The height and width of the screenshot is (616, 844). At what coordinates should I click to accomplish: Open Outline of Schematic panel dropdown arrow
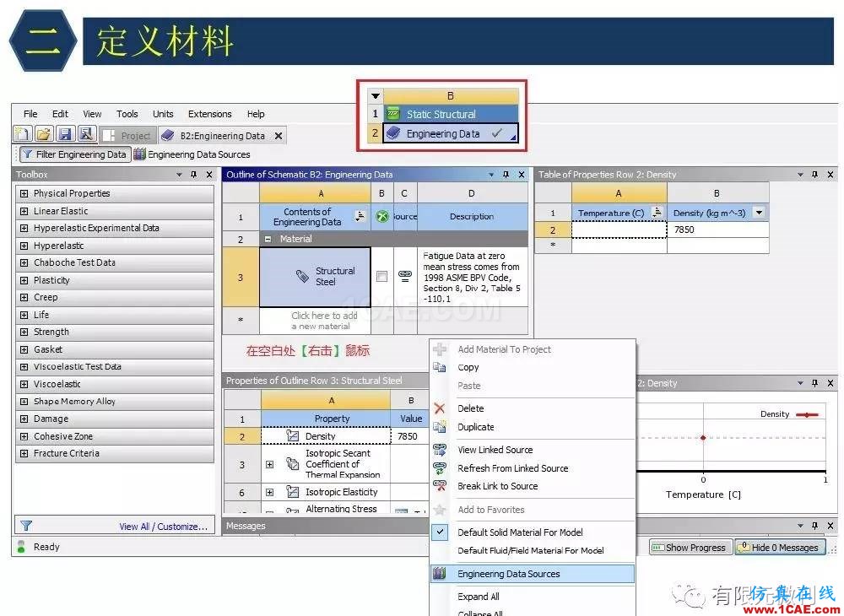point(491,175)
